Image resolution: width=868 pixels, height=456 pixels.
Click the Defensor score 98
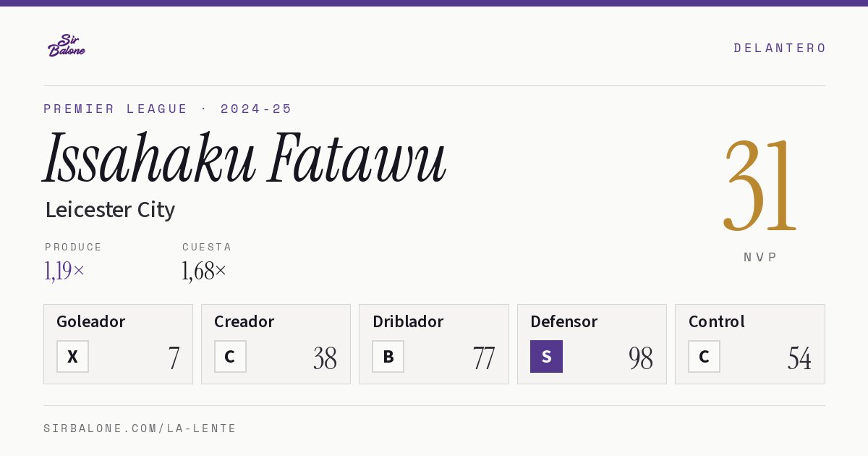click(x=641, y=358)
